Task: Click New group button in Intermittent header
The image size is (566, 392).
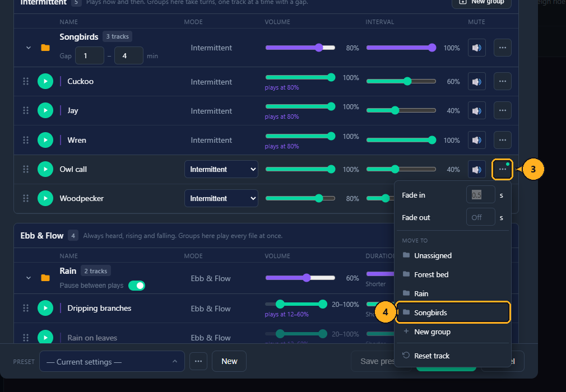Action: point(481,3)
